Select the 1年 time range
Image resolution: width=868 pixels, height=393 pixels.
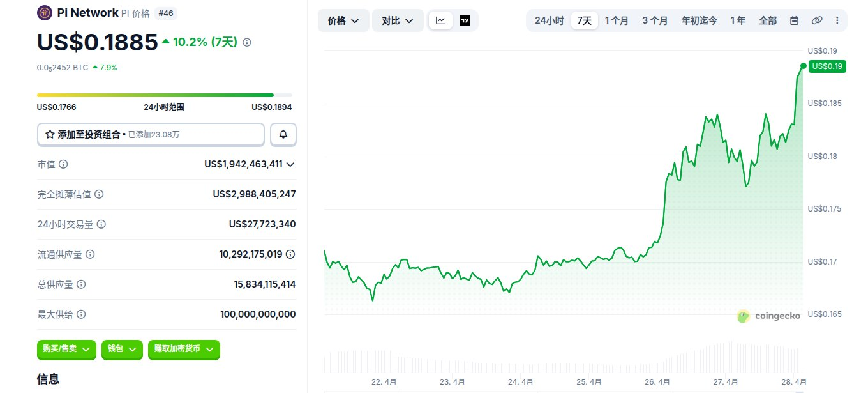(738, 20)
